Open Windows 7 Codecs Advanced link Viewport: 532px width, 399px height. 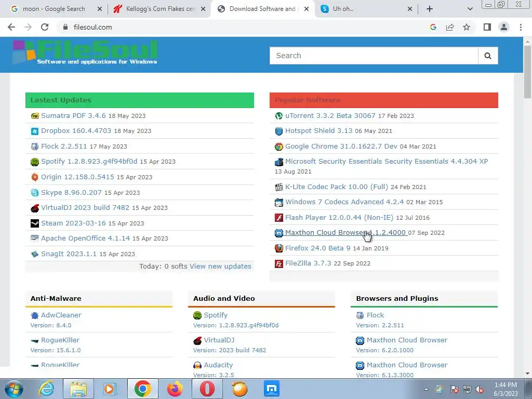(x=344, y=202)
